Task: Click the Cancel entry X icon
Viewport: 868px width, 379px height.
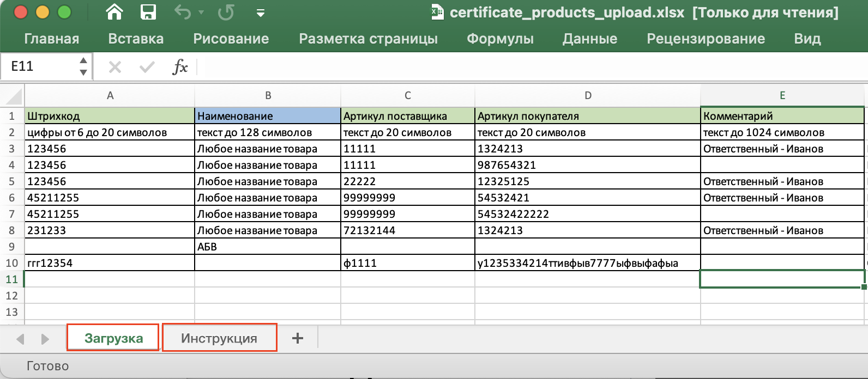Action: pos(114,67)
